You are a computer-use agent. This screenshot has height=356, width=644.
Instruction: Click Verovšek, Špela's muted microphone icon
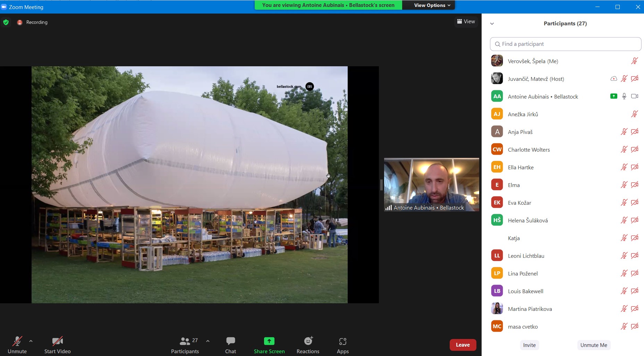pos(634,61)
